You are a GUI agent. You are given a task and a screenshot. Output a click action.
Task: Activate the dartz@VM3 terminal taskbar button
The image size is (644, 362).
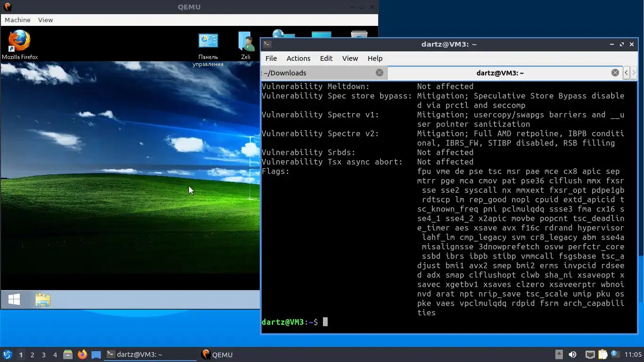coord(150,354)
